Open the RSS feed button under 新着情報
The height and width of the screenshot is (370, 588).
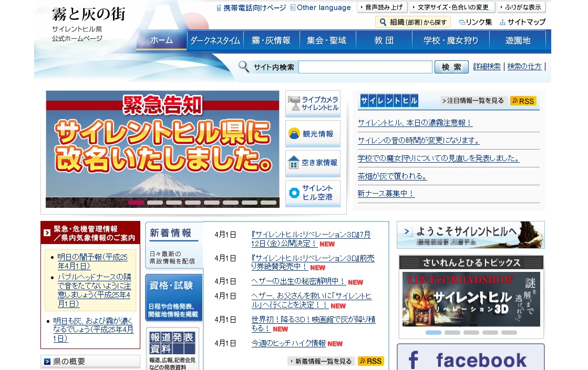[371, 361]
